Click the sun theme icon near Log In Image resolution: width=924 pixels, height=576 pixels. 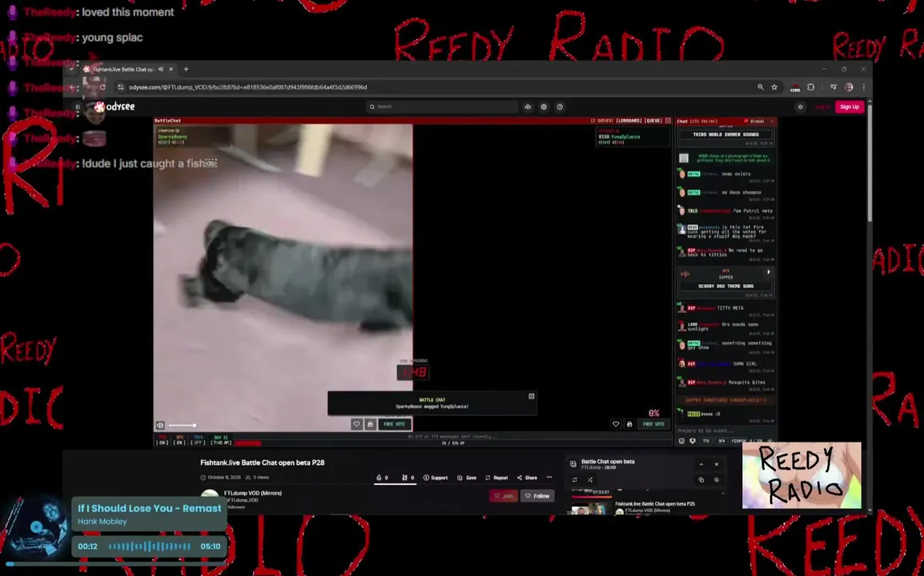[x=800, y=106]
